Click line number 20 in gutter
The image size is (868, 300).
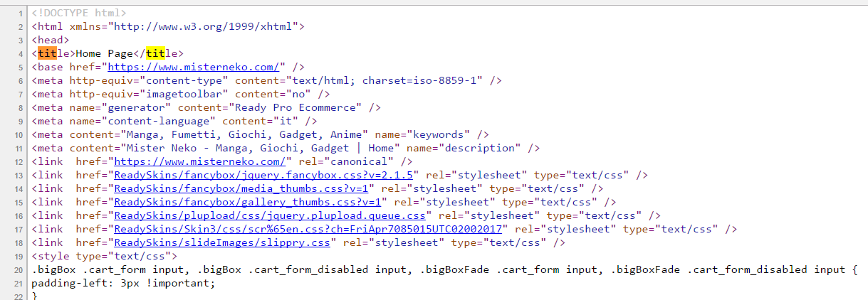click(x=19, y=269)
